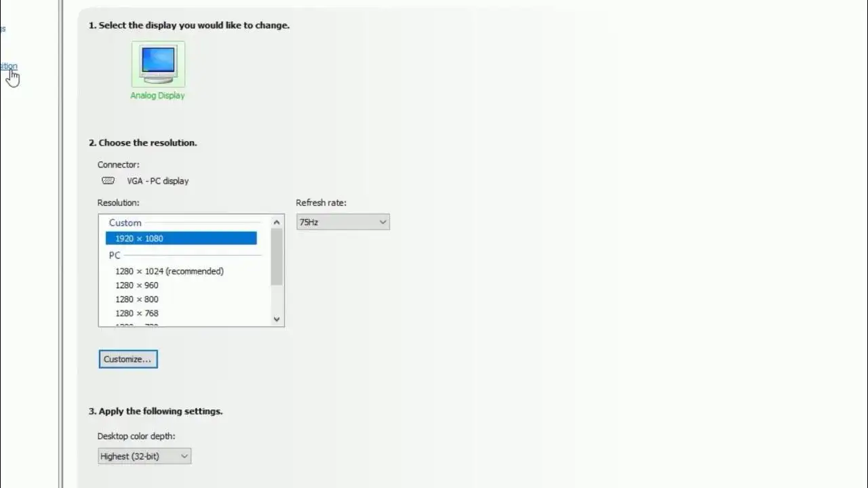Click the VGA connector icon
This screenshot has height=488, width=868.
pyautogui.click(x=108, y=181)
